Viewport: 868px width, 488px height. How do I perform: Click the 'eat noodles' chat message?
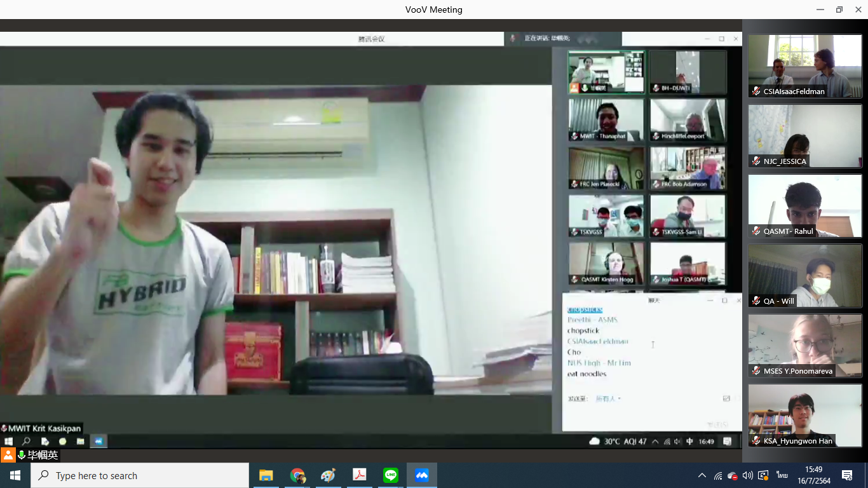click(x=587, y=374)
